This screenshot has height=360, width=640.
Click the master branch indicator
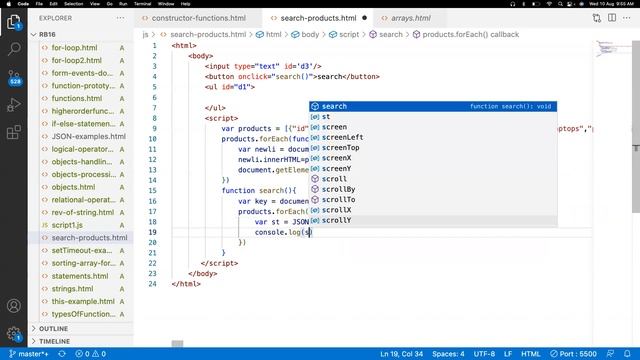[x=28, y=354]
